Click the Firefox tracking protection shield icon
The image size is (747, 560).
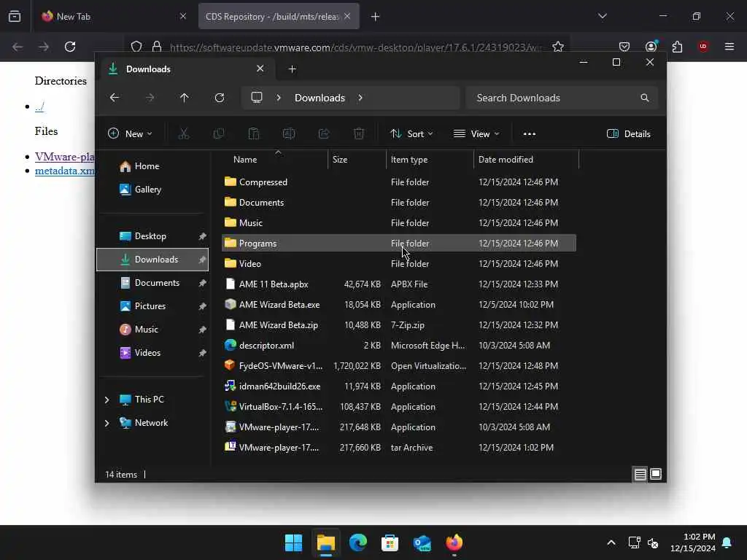pyautogui.click(x=136, y=47)
